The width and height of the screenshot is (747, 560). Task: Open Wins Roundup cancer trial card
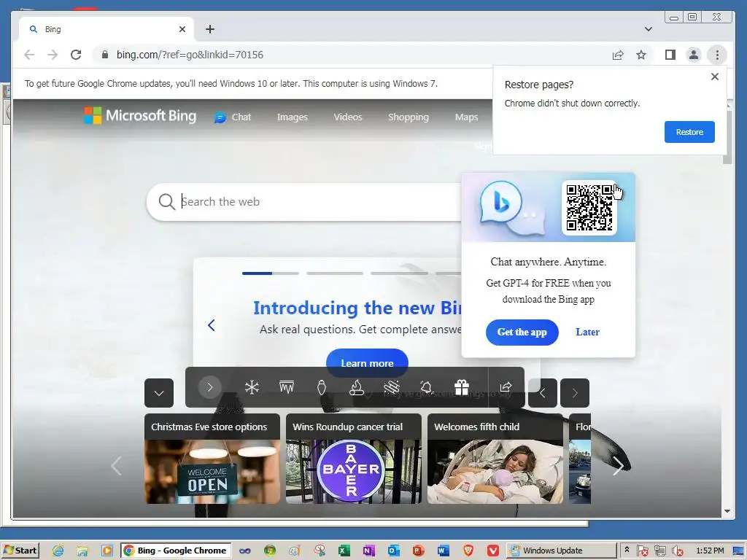(354, 458)
